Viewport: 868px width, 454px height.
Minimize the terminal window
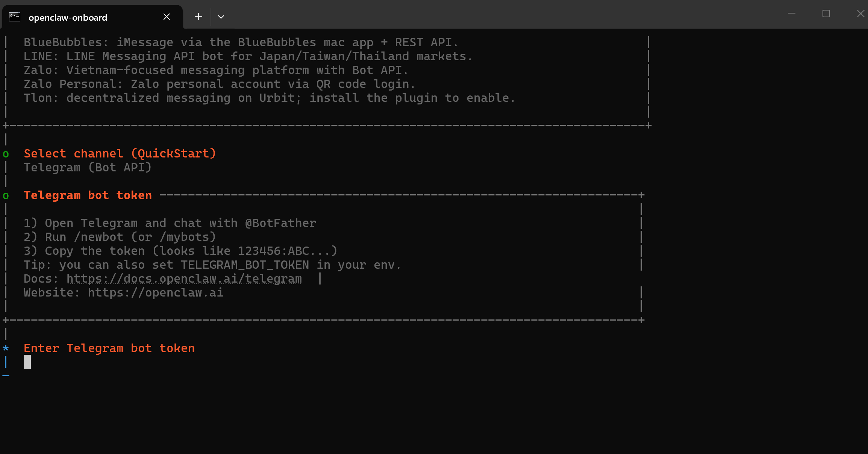tap(791, 14)
